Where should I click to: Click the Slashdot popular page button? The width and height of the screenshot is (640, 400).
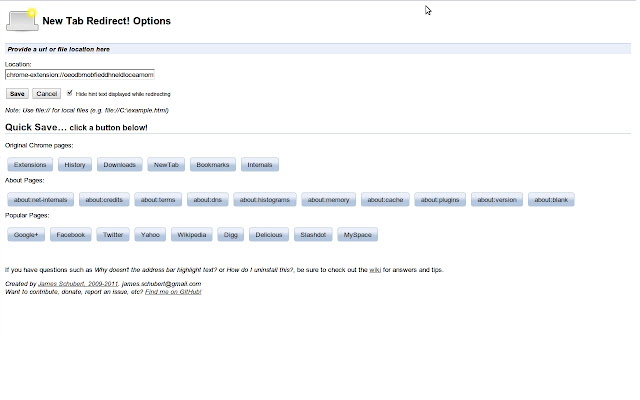click(x=313, y=235)
